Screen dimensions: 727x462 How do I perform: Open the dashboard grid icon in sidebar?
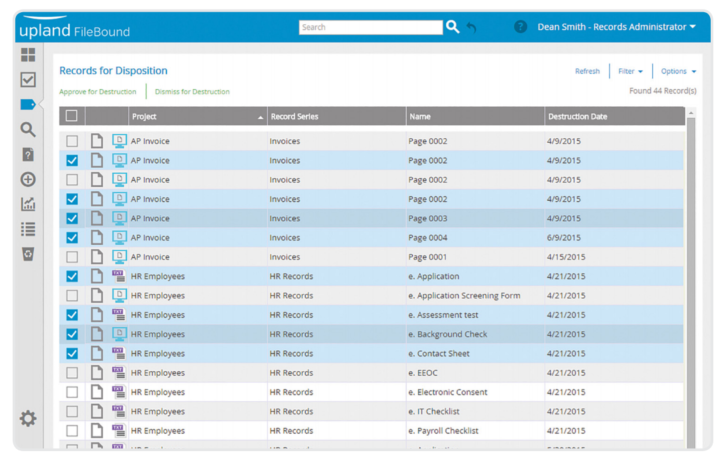tap(28, 55)
